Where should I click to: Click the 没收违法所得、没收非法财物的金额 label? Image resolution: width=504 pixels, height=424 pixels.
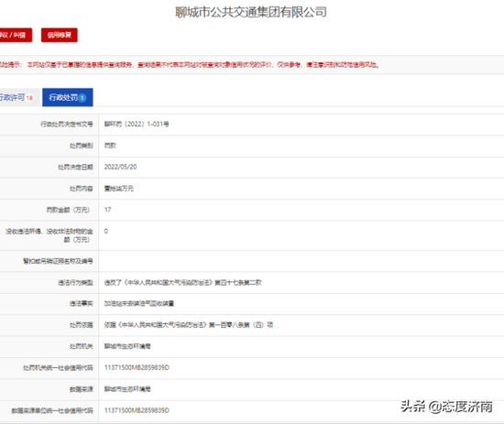(x=49, y=235)
